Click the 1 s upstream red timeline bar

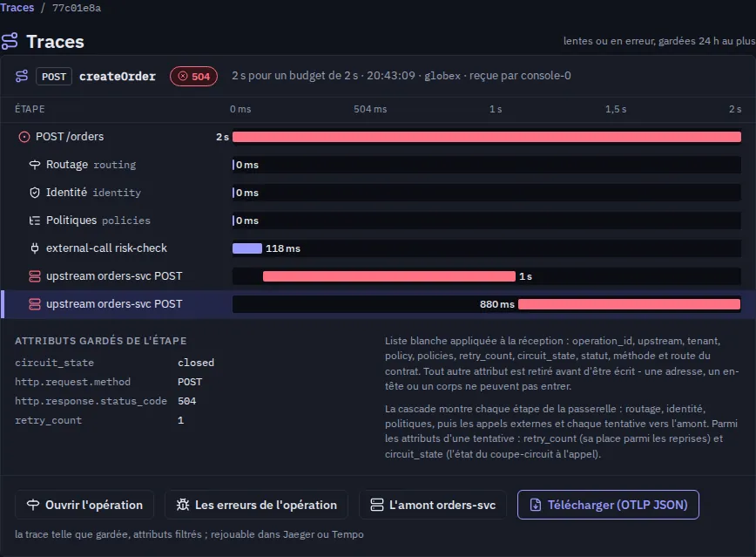click(389, 276)
